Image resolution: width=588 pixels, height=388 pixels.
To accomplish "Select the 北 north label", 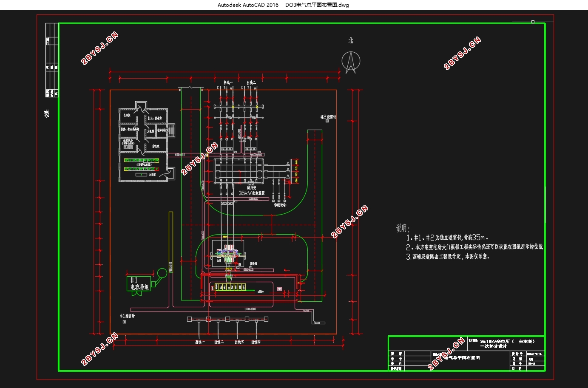I will [x=351, y=40].
